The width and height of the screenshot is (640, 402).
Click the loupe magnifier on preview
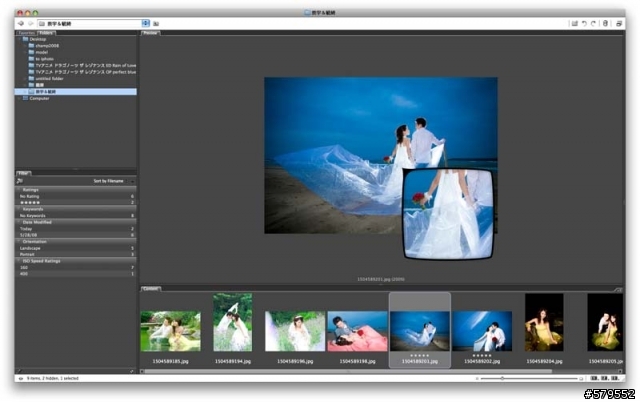pyautogui.click(x=448, y=215)
